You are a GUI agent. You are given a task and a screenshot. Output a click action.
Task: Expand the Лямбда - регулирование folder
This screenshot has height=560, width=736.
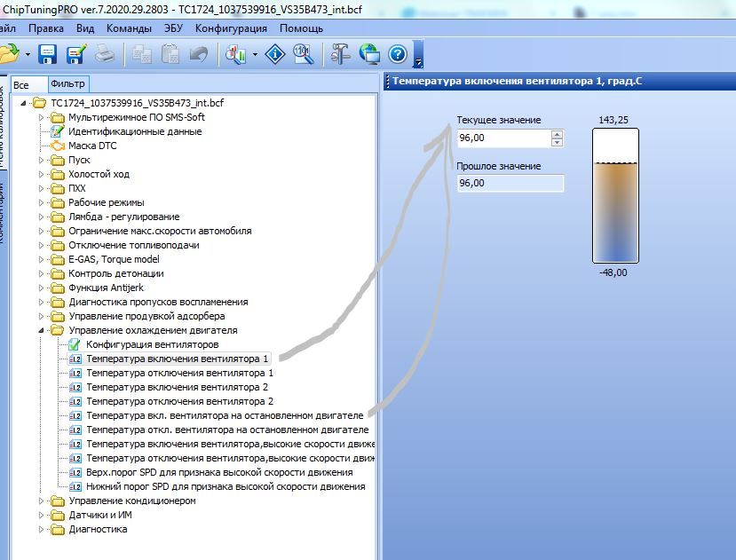(x=42, y=217)
